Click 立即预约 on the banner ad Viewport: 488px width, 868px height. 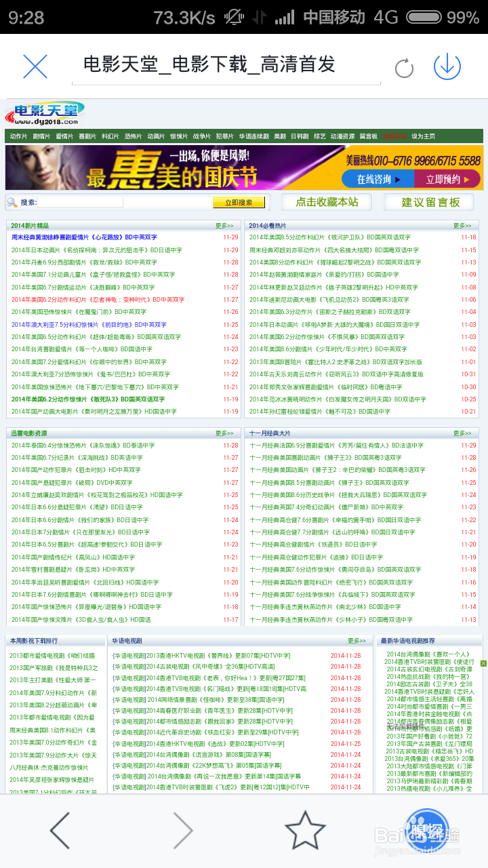[x=447, y=179]
